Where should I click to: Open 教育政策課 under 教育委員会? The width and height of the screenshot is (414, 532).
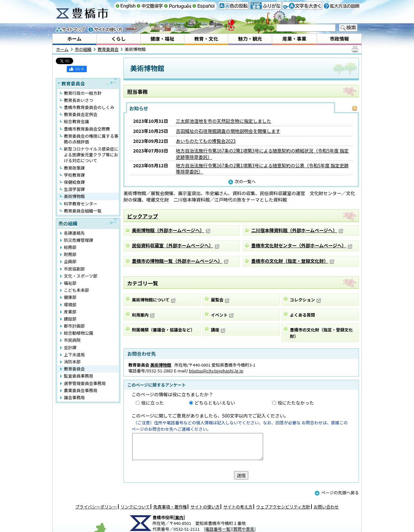74,168
